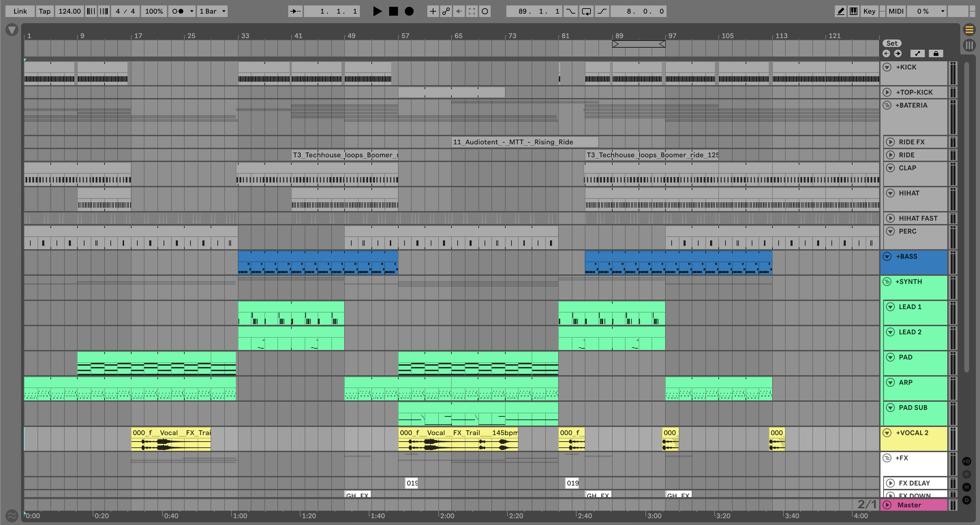Toggle the Returns (R) visibility button
980x525 pixels.
point(967,474)
